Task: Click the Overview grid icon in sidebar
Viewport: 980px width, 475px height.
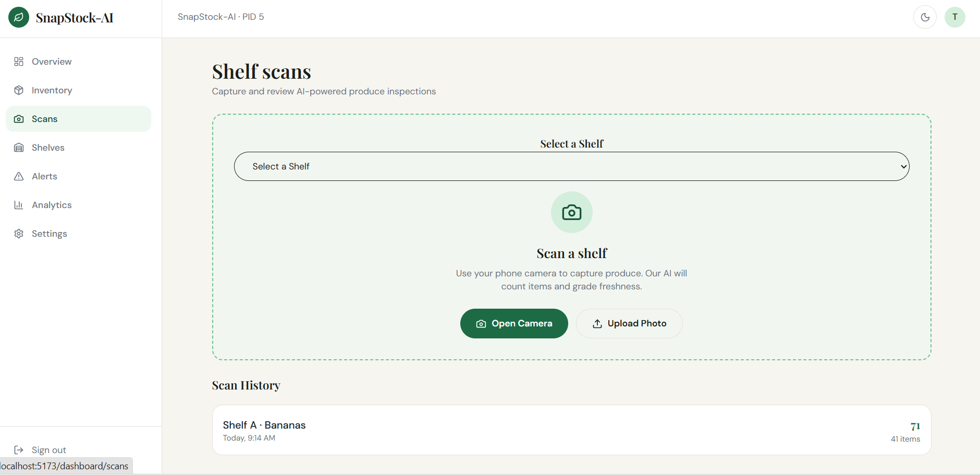Action: point(19,62)
